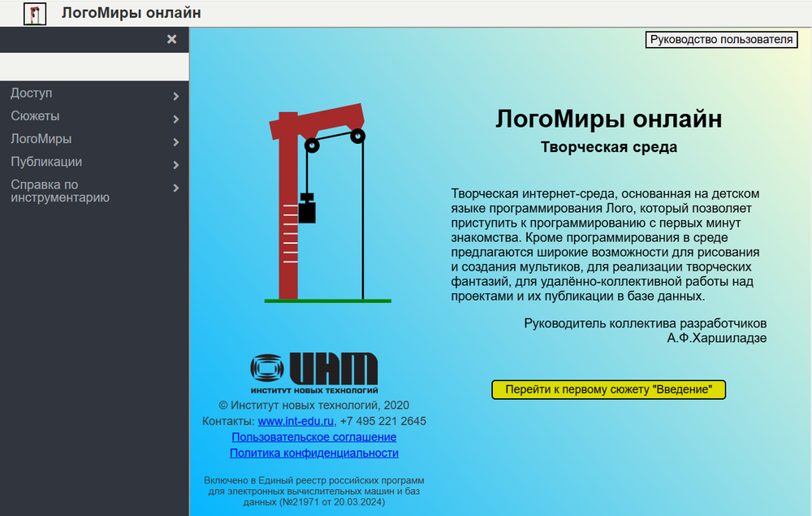The width and height of the screenshot is (812, 516).
Task: Open the Пользовательское соглашение link
Action: [314, 437]
